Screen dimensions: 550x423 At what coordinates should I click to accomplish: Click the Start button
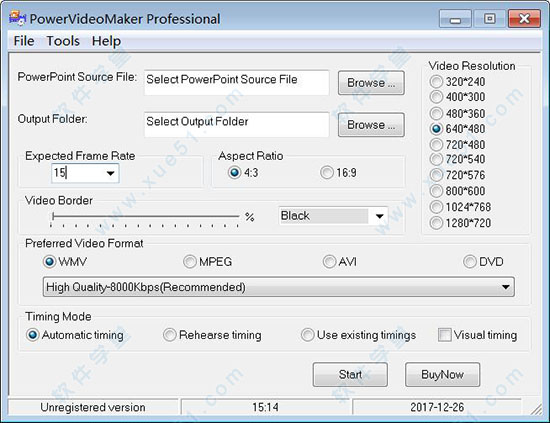(x=350, y=375)
